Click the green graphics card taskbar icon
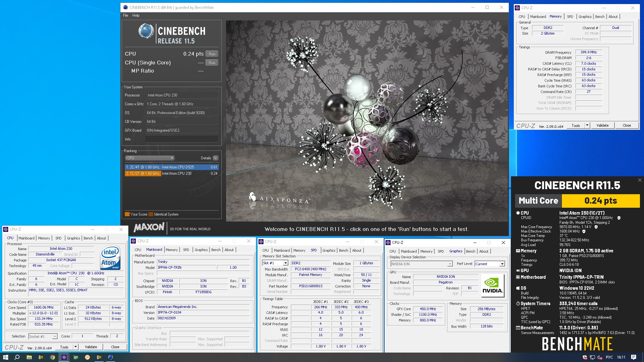 click(x=76, y=357)
